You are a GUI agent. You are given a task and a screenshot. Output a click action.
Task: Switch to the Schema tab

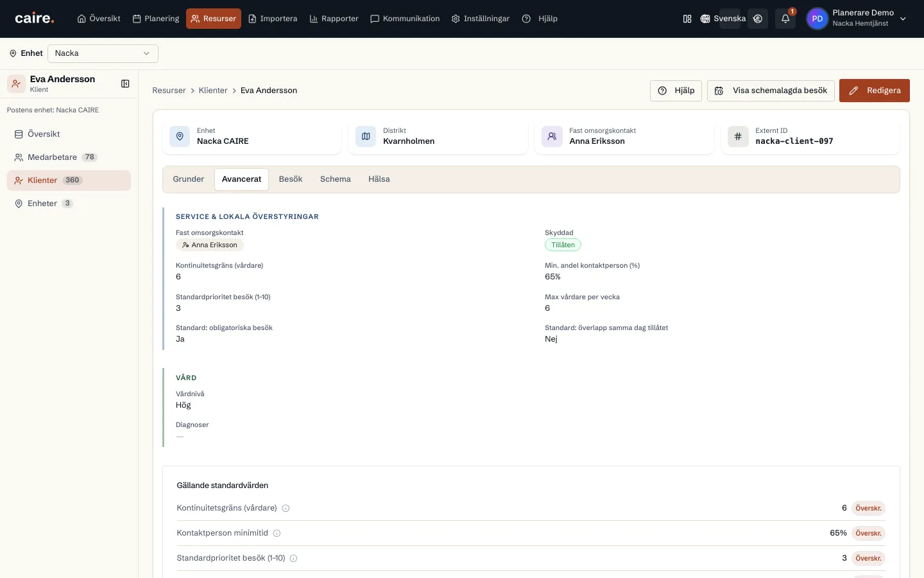336,179
